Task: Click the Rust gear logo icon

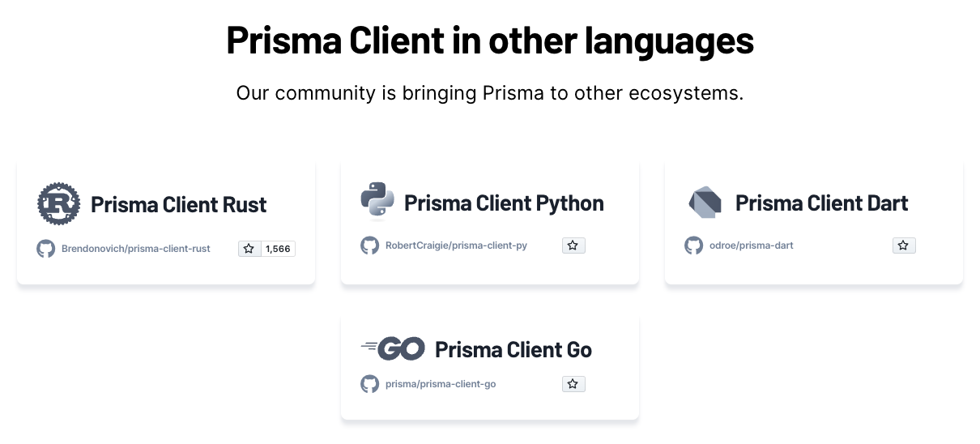Action: [59, 203]
